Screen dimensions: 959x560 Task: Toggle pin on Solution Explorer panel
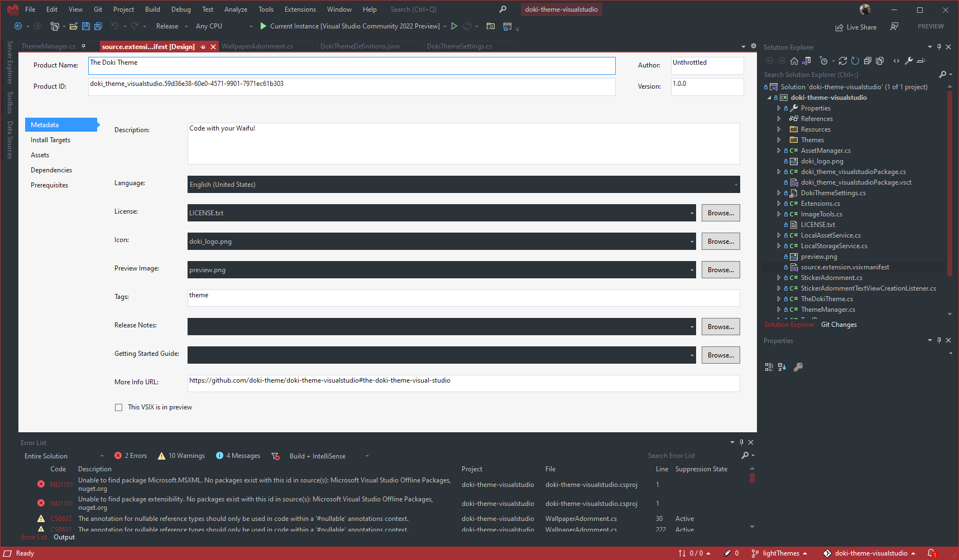939,47
